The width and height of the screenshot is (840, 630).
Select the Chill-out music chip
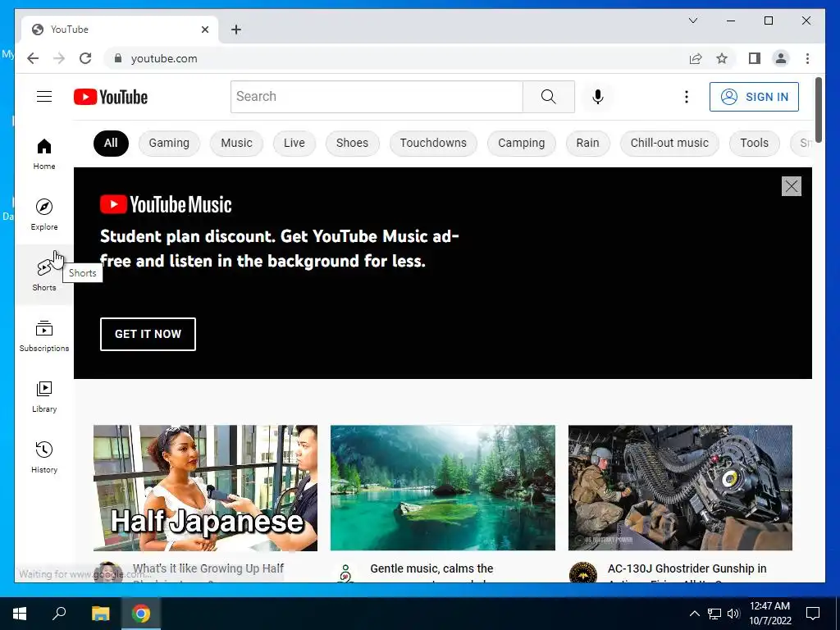pyautogui.click(x=669, y=143)
